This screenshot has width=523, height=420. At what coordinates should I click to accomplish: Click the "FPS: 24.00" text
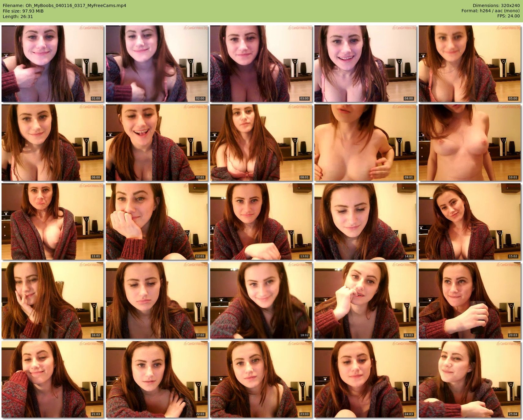pos(508,16)
